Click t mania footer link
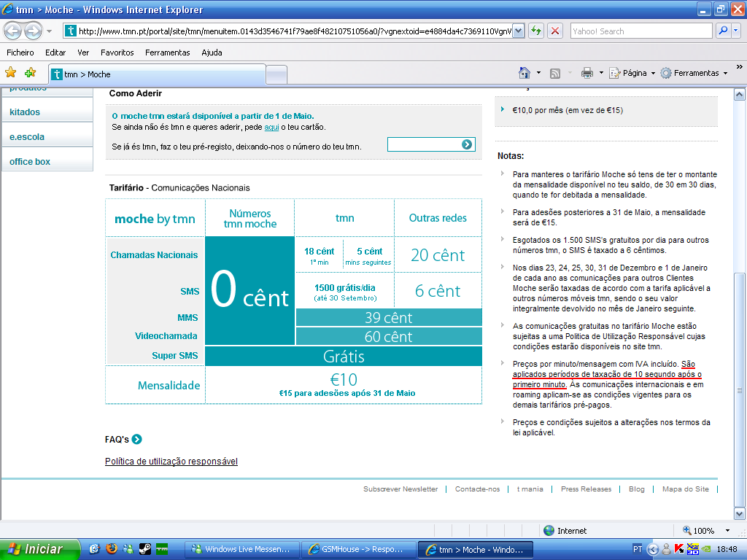747x560 pixels. 530,489
